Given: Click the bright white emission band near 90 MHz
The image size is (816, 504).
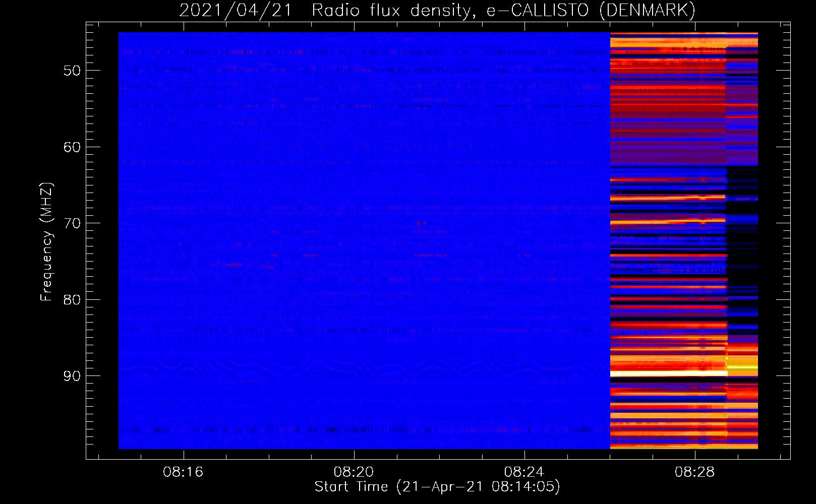Looking at the screenshot, I should point(669,374).
